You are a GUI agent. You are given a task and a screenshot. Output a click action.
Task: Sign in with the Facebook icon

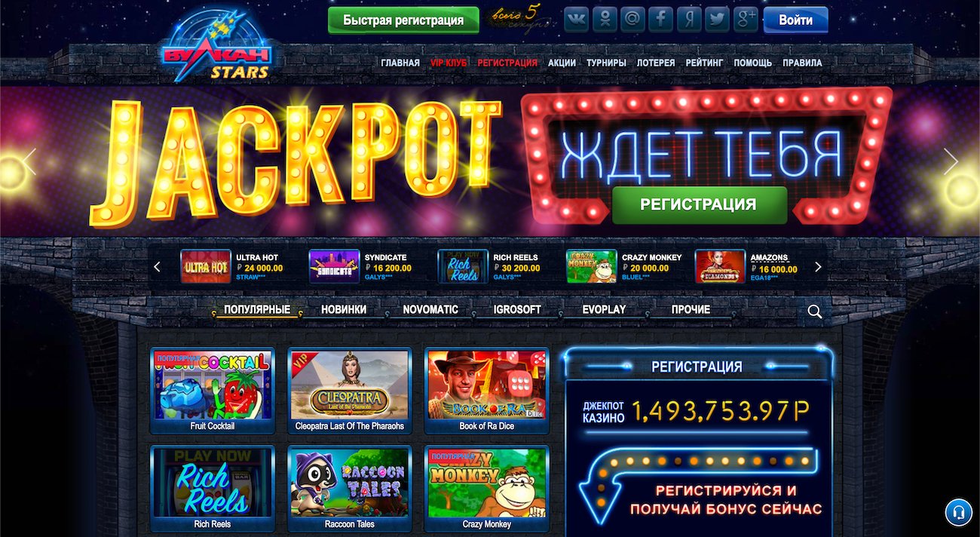click(x=660, y=20)
